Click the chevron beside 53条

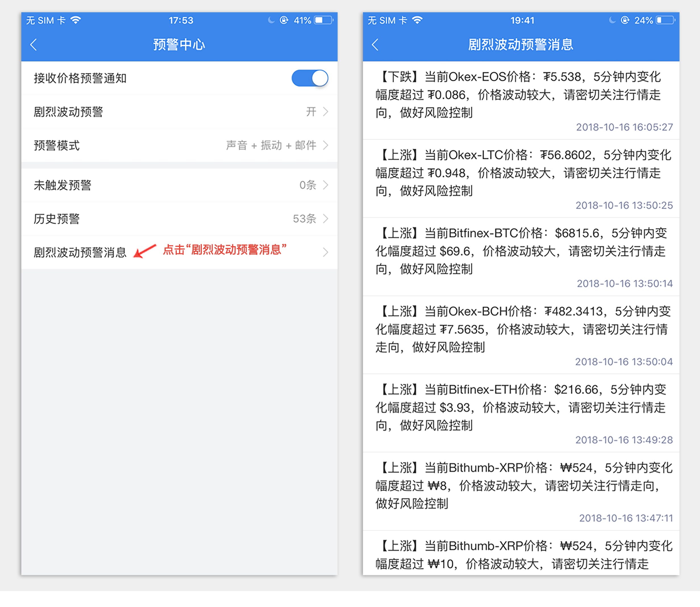pos(325,218)
